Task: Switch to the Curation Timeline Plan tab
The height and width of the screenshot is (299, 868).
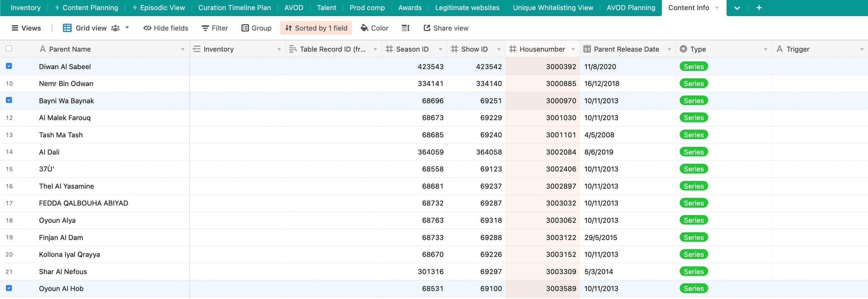Action: click(x=235, y=8)
